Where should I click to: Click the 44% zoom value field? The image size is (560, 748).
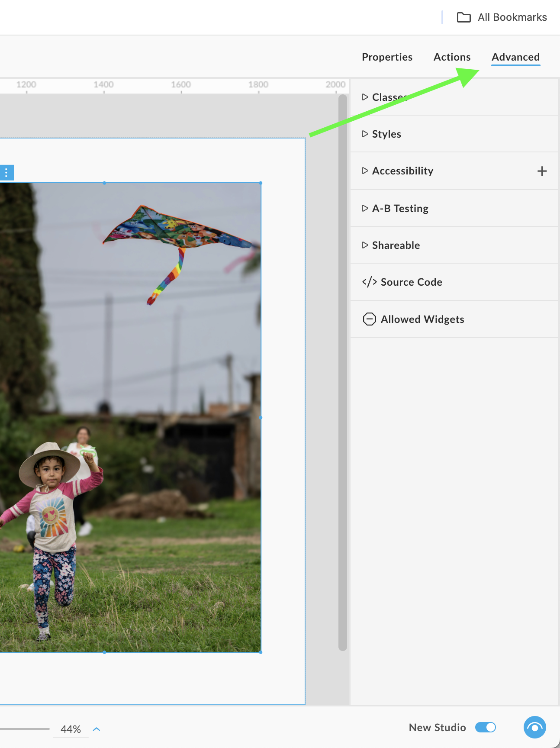(x=71, y=729)
